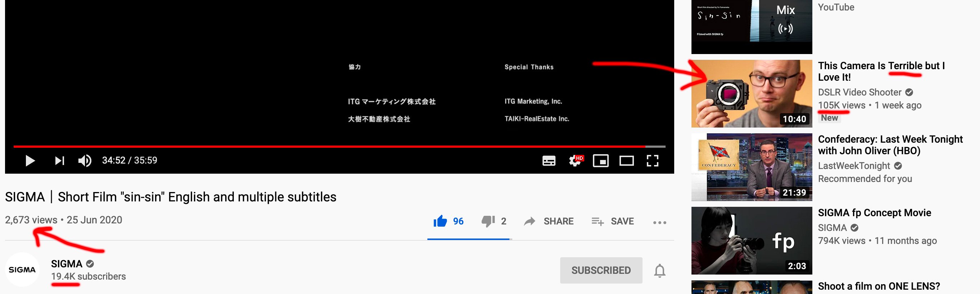Skip to the next video

tap(60, 161)
